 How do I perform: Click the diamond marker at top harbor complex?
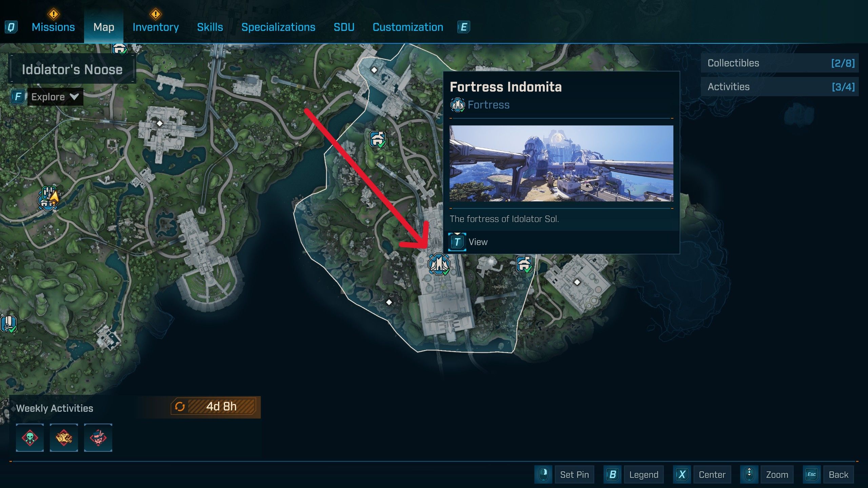pyautogui.click(x=374, y=70)
